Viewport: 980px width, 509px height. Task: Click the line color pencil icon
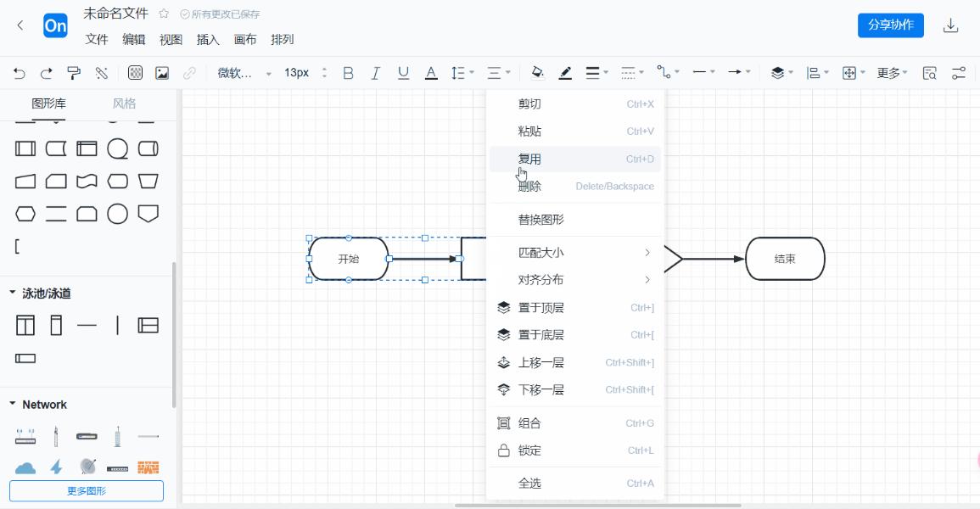point(565,73)
